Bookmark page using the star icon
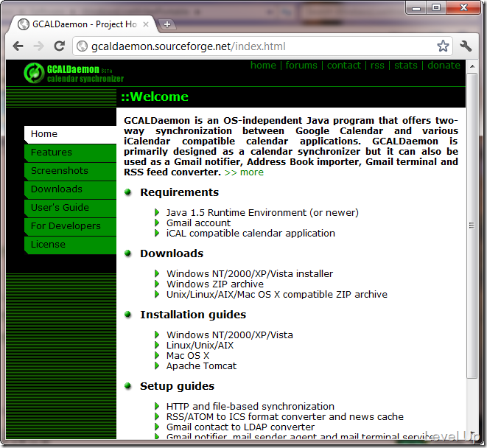 click(x=443, y=46)
